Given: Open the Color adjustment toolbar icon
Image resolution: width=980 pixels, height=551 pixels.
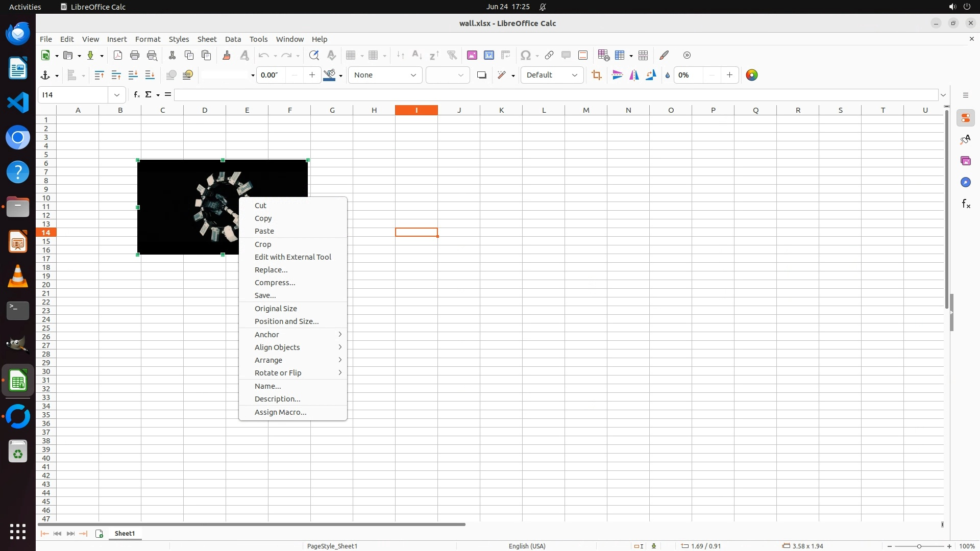Looking at the screenshot, I should point(751,76).
